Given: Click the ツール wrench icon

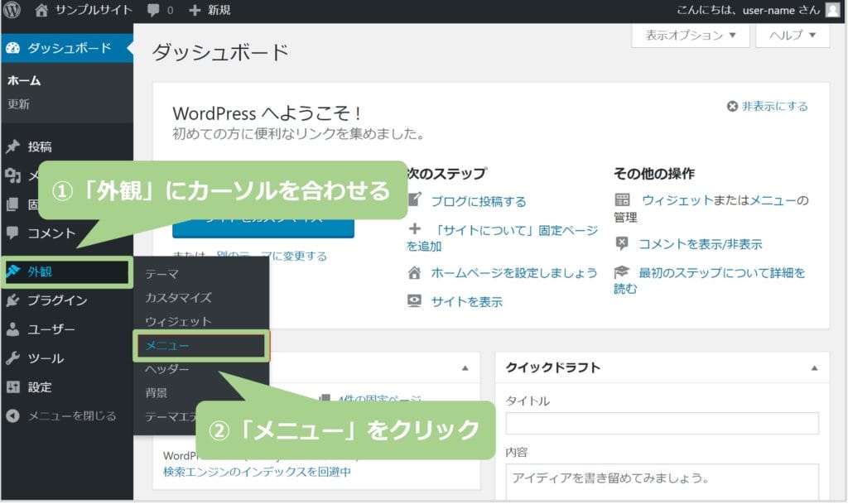Looking at the screenshot, I should tap(12, 358).
